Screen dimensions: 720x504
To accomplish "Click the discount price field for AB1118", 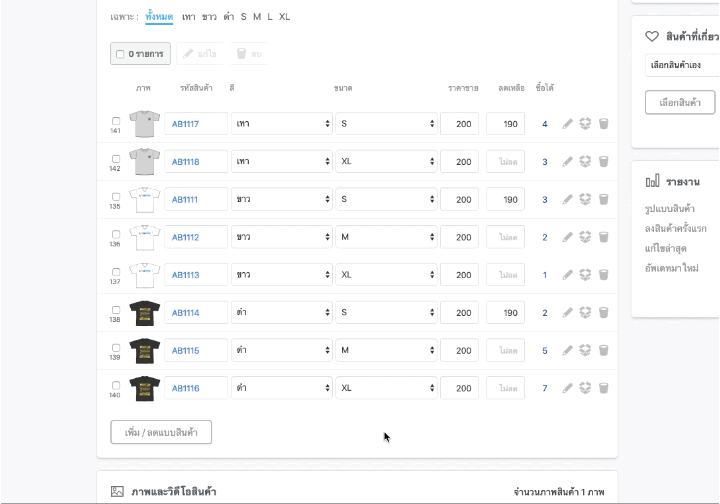I will (505, 162).
